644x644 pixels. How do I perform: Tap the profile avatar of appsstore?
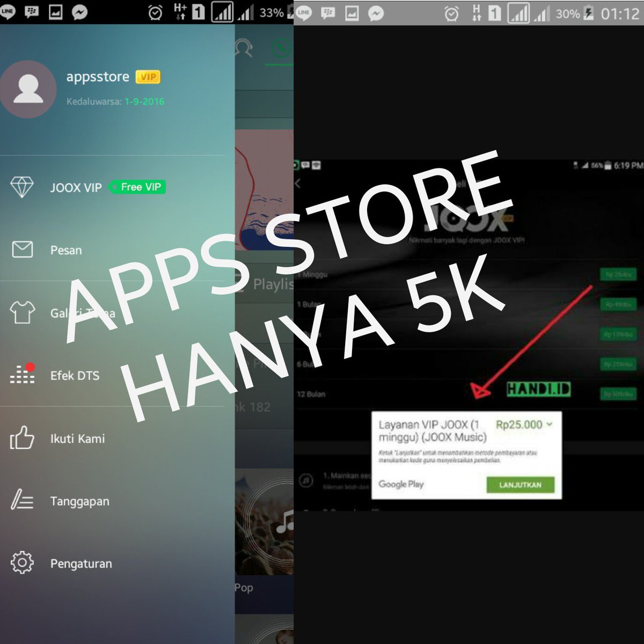28,89
